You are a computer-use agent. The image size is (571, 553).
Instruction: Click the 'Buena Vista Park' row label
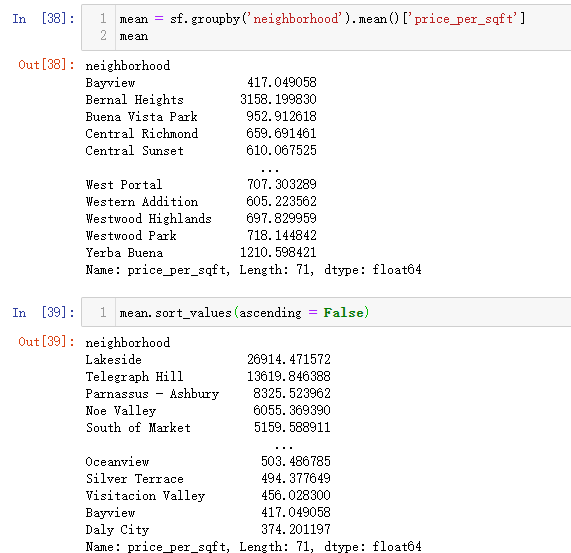[141, 117]
